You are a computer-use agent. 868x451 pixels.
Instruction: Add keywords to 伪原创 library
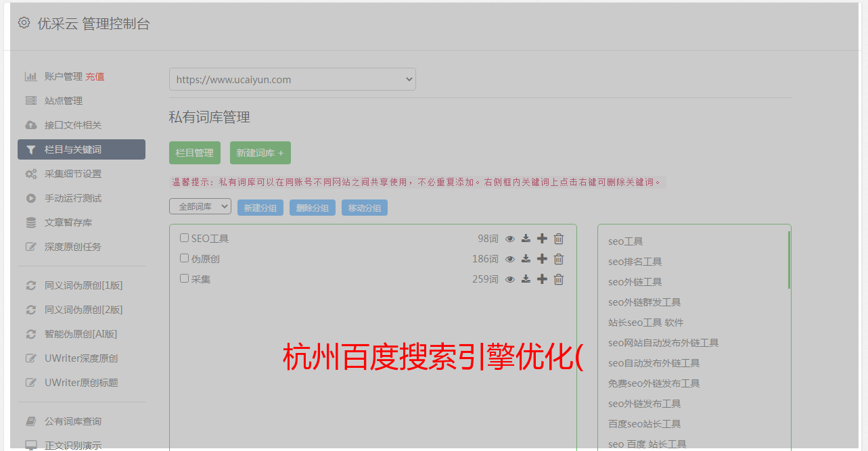(x=542, y=259)
